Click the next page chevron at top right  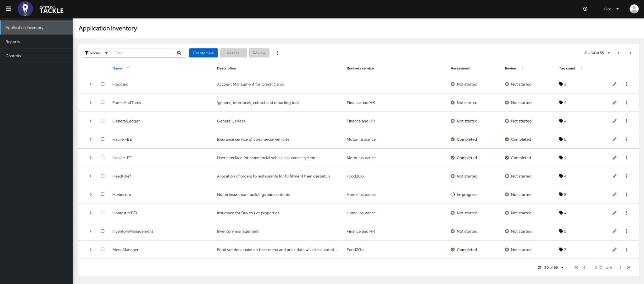[x=630, y=53]
